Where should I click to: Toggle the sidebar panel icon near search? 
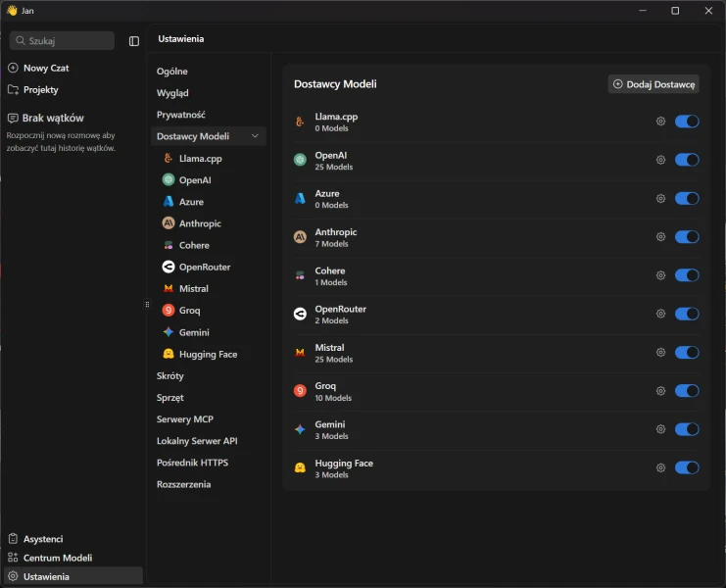134,41
